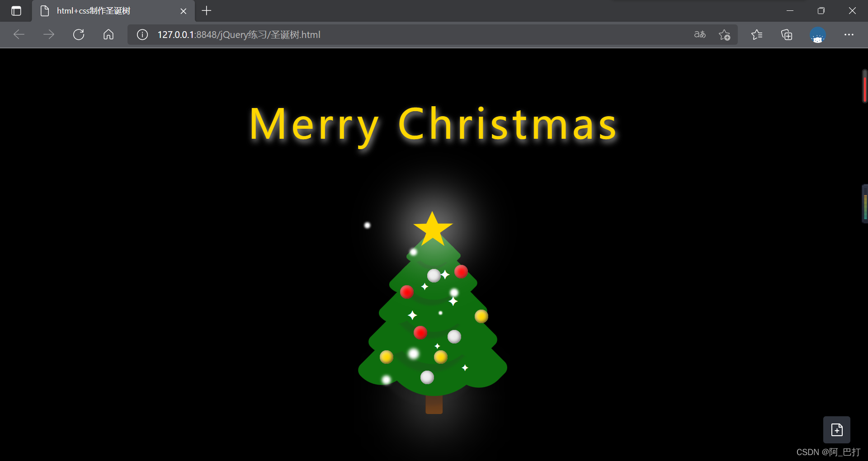Minimize the browser window
This screenshot has height=461, width=868.
click(790, 10)
